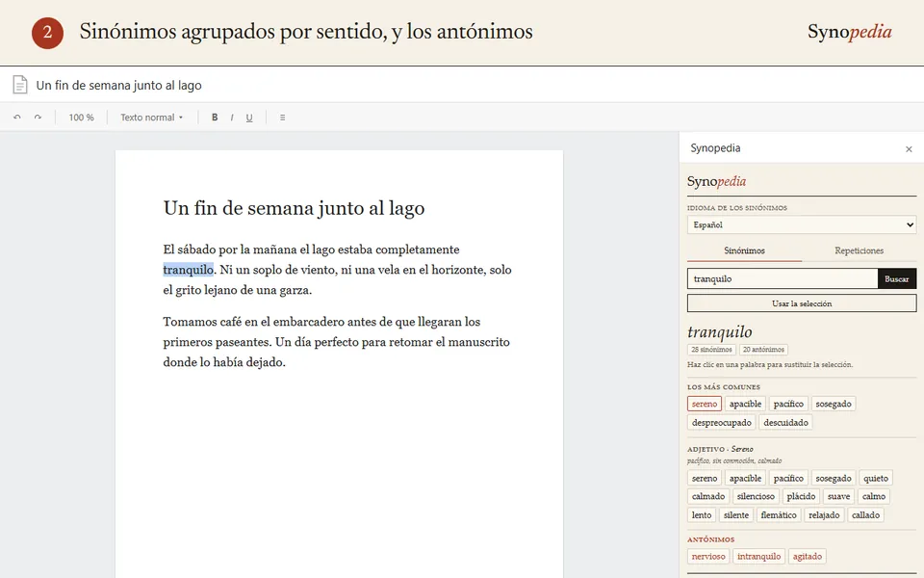The width and height of the screenshot is (924, 578).
Task: Open the Texto normal style dropdown
Action: pyautogui.click(x=151, y=118)
